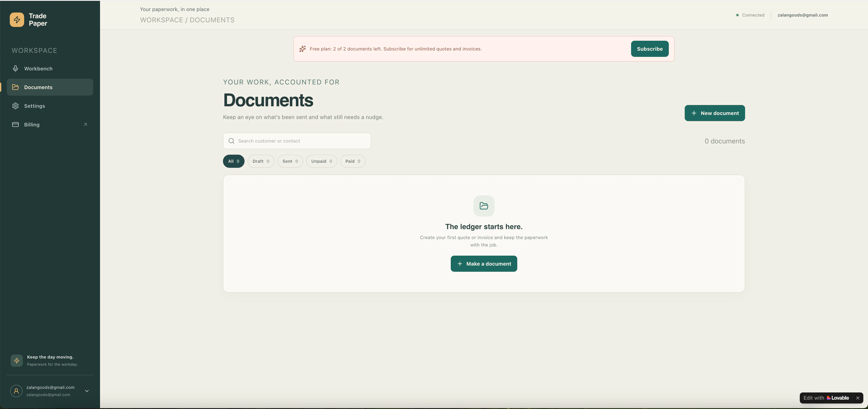
Task: Click the sparkle icon in the free plan banner
Action: tap(303, 49)
